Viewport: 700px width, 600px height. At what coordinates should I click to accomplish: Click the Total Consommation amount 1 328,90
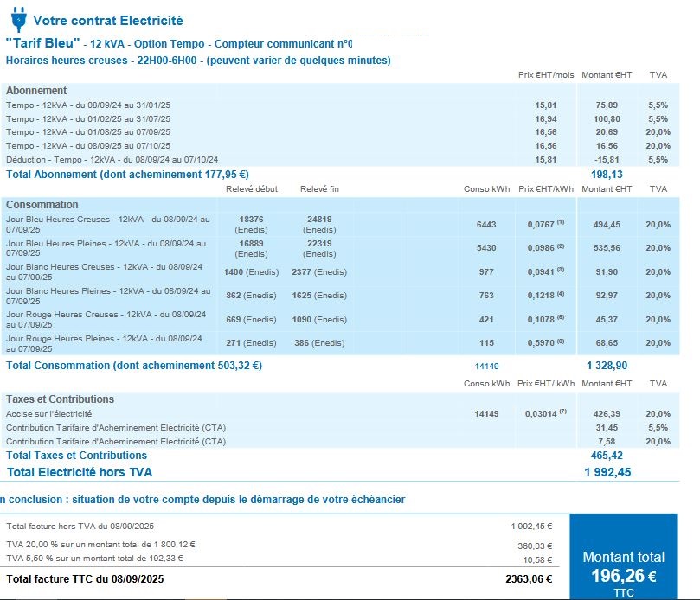pyautogui.click(x=607, y=366)
